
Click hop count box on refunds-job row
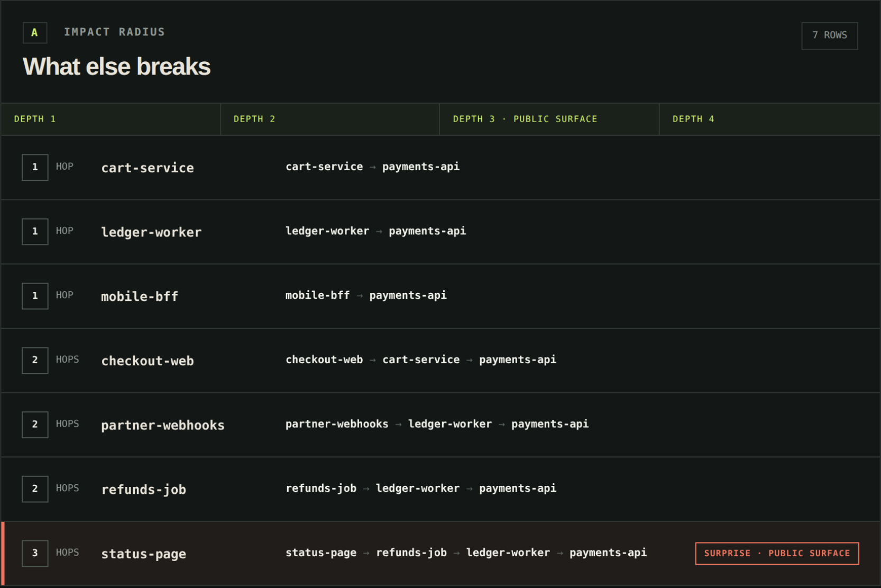(35, 489)
